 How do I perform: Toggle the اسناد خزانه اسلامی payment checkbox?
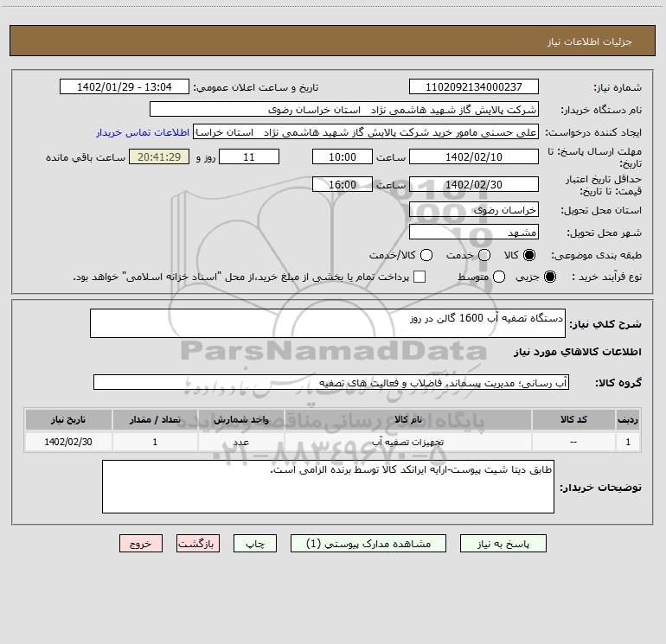[419, 277]
